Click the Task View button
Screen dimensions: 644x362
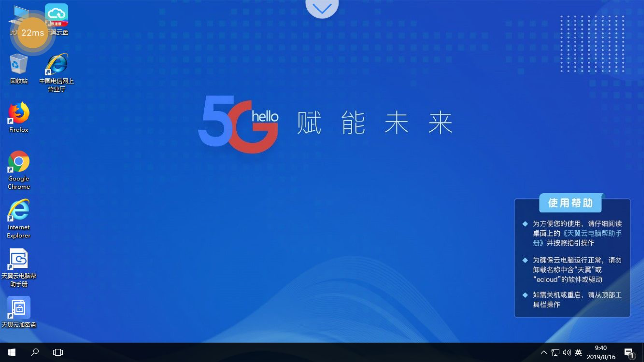coord(57,352)
